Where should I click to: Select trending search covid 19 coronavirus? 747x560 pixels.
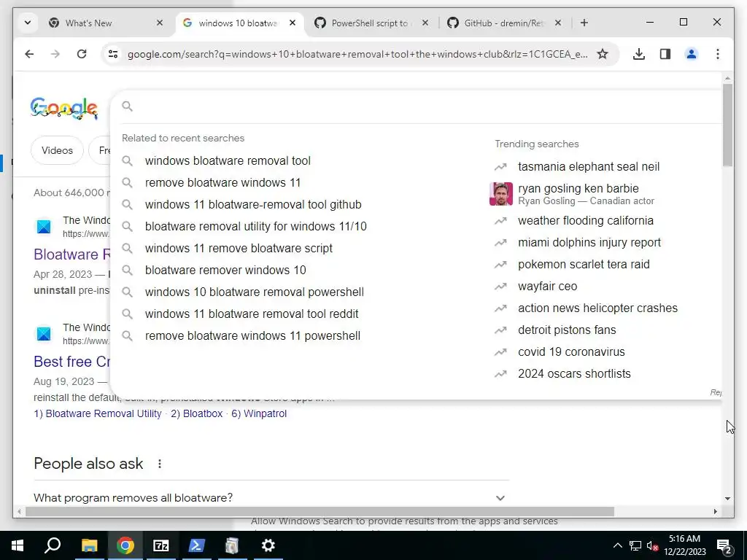tap(571, 352)
